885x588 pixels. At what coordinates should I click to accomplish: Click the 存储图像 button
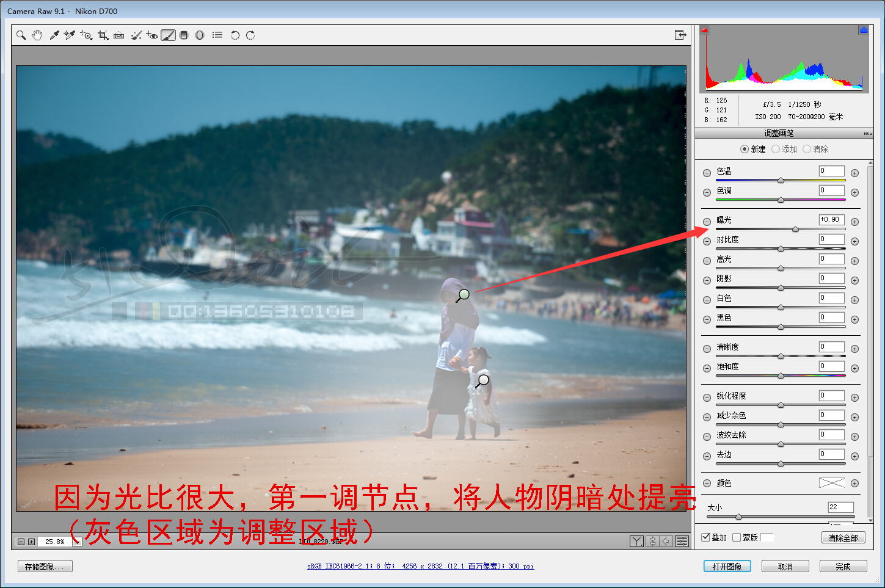45,567
